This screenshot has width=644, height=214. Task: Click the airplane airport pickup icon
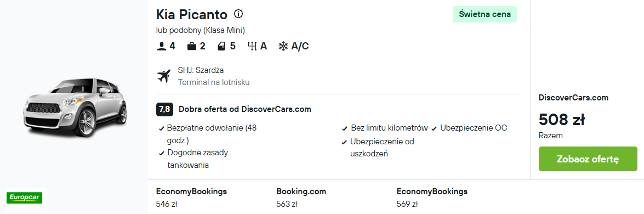[164, 76]
